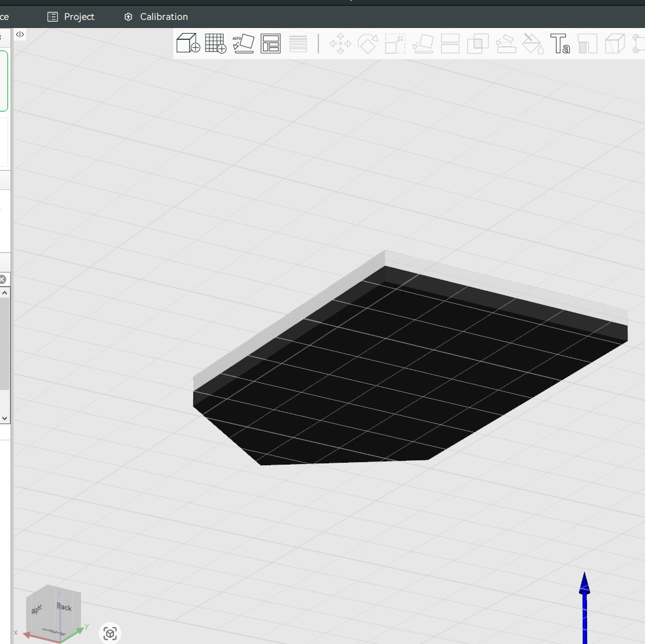Arrange all objects automatically

270,44
